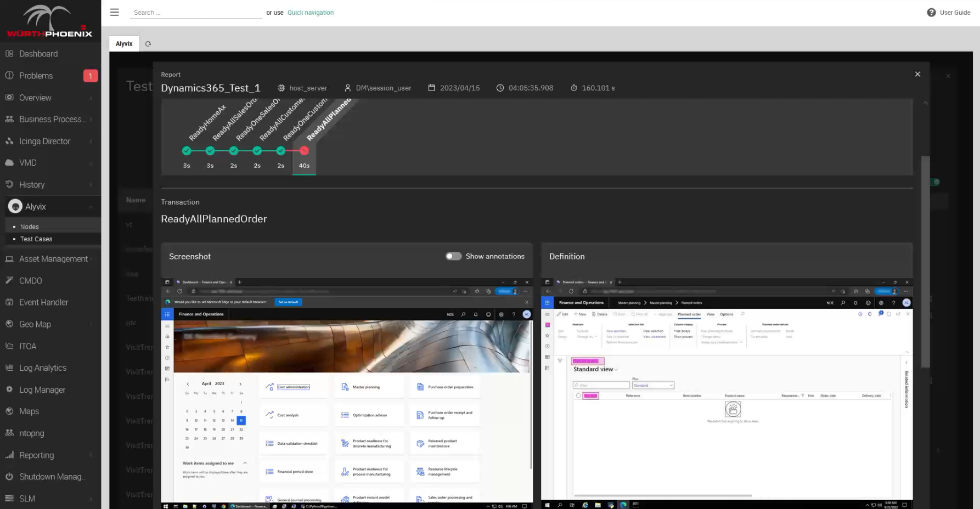Image resolution: width=980 pixels, height=509 pixels.
Task: Open the hamburger menu icon
Action: click(114, 12)
